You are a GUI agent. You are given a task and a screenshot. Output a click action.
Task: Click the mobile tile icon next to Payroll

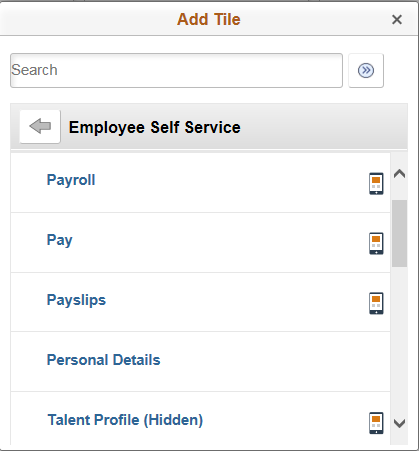tap(376, 183)
